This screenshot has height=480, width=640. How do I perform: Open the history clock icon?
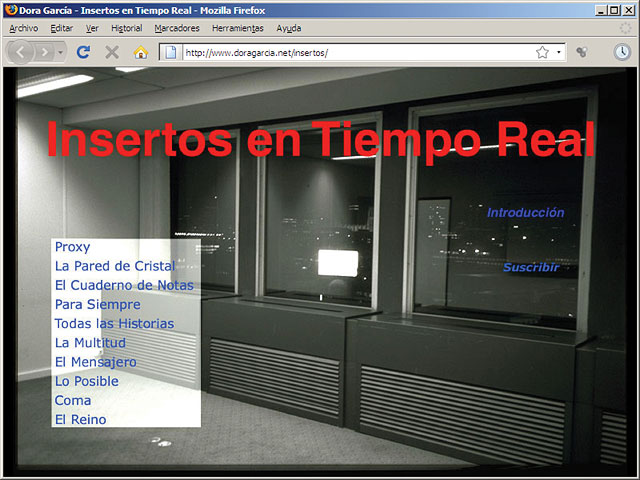[622, 52]
